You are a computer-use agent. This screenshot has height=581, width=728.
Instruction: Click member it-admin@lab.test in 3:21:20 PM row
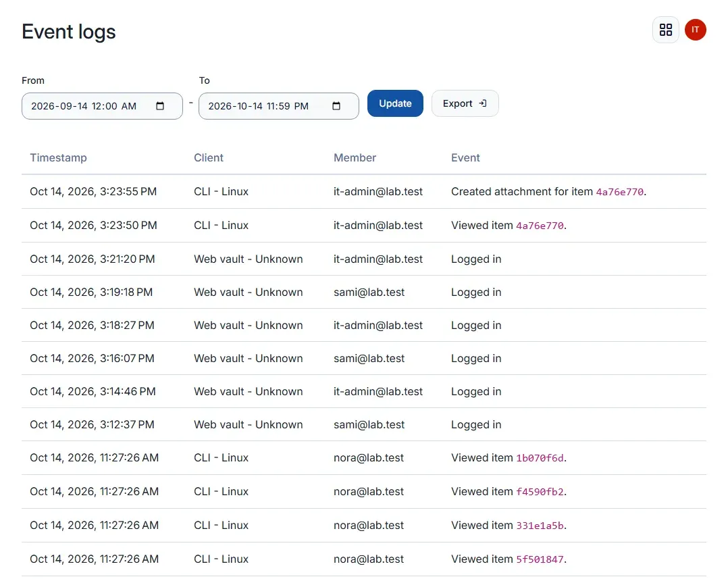click(378, 259)
